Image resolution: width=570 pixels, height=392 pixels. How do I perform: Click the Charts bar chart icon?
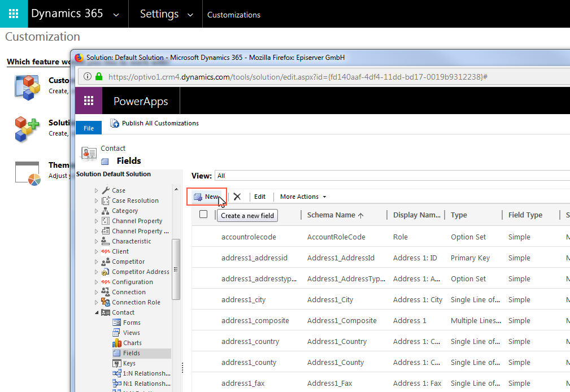click(x=117, y=343)
